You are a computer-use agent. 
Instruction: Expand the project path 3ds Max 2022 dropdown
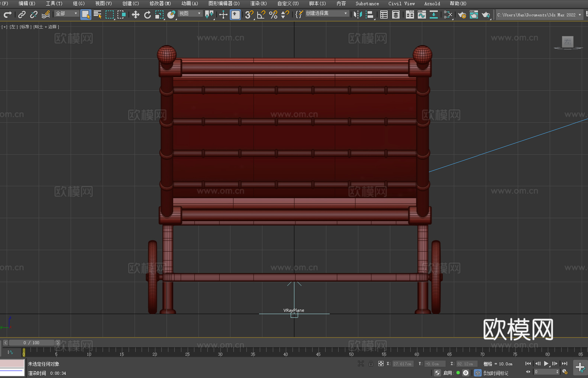(x=579, y=15)
